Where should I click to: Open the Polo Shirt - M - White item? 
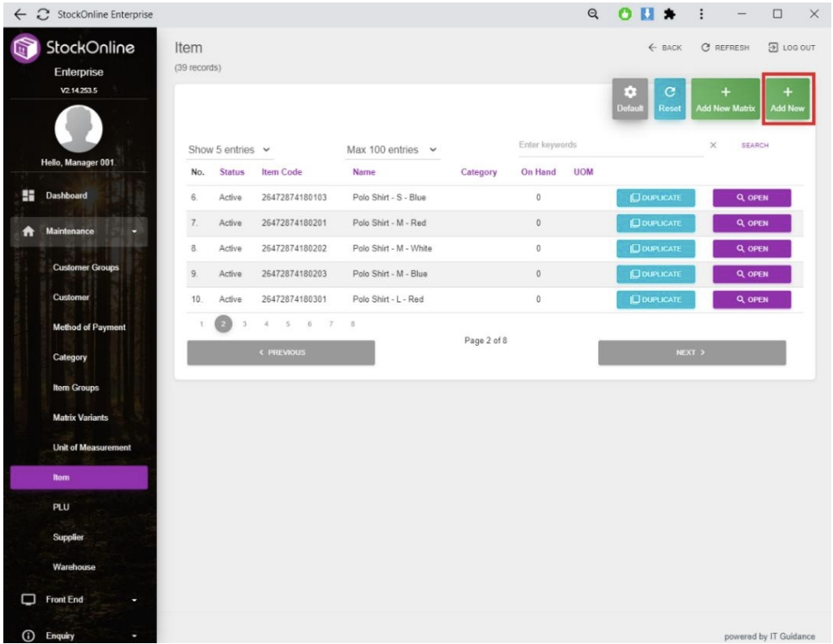(x=751, y=249)
